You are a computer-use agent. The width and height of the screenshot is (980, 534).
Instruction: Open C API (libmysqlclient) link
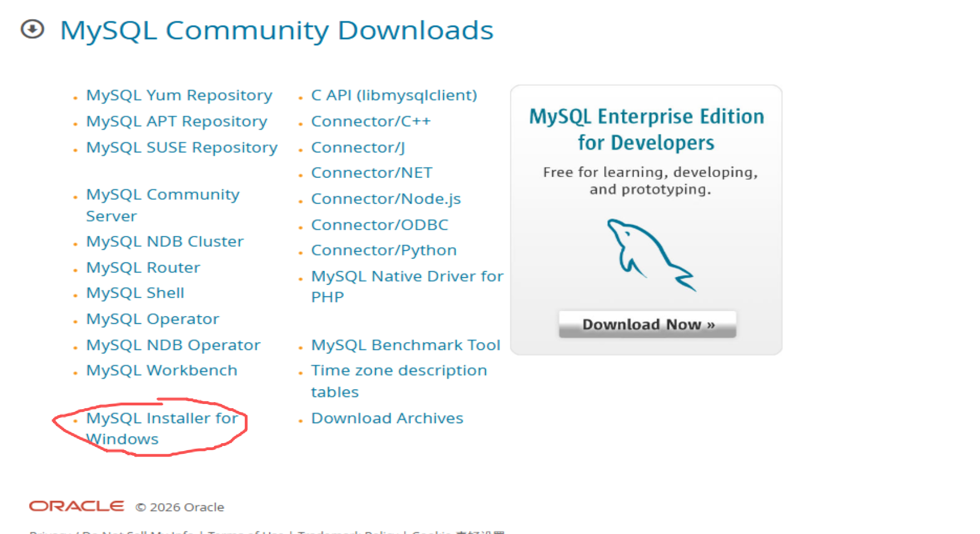click(394, 96)
